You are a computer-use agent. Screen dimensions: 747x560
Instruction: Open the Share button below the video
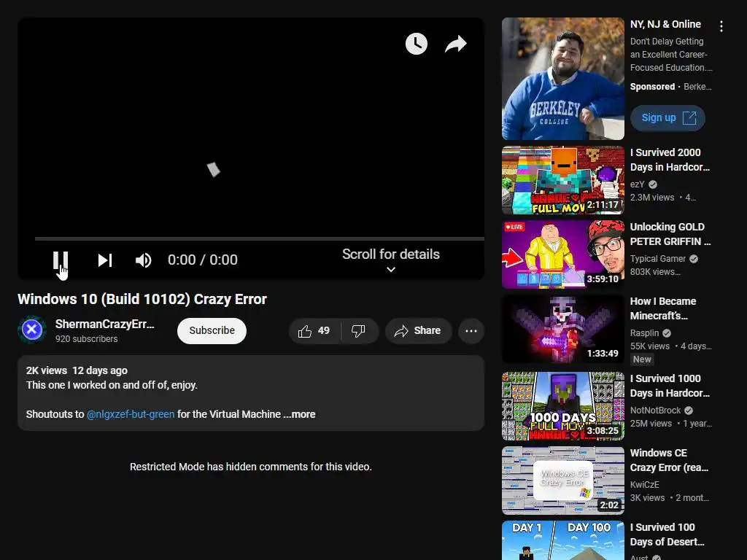pos(418,331)
